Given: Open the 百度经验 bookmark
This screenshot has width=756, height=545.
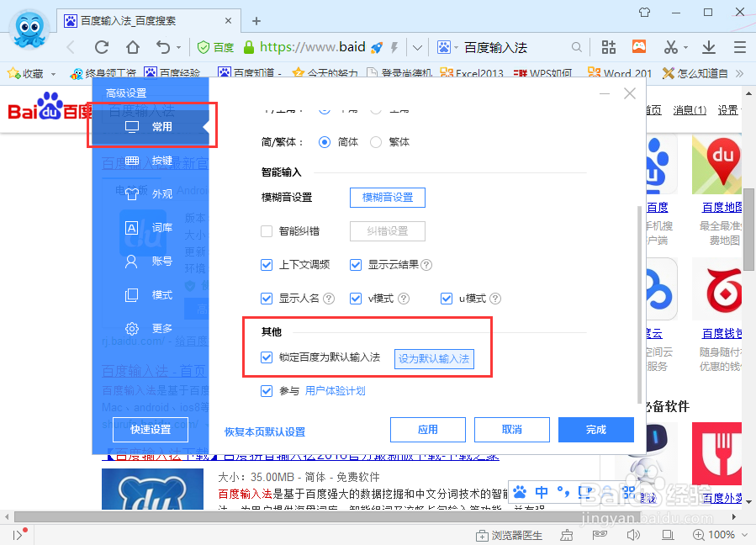Looking at the screenshot, I should [172, 73].
